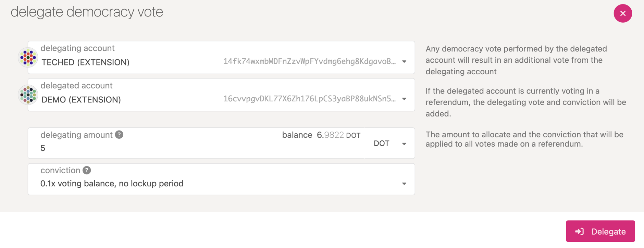Click the DEMO account identicon
The image size is (644, 248).
click(x=28, y=95)
